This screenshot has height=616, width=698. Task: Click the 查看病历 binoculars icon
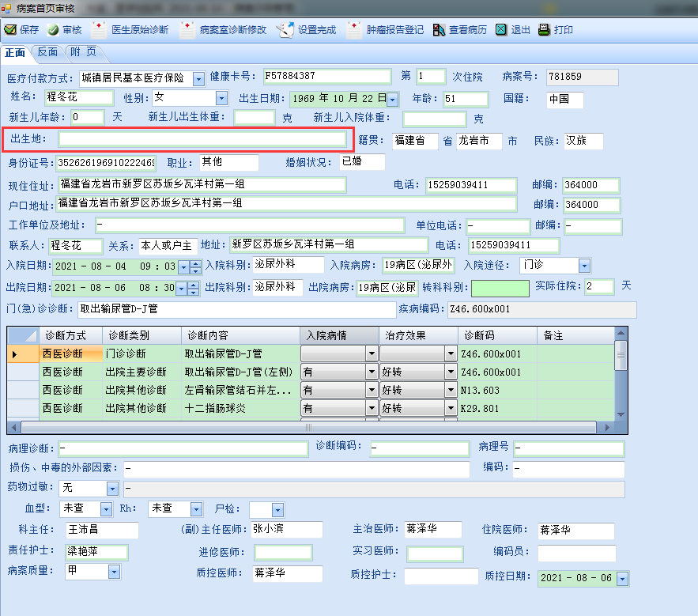(x=440, y=30)
